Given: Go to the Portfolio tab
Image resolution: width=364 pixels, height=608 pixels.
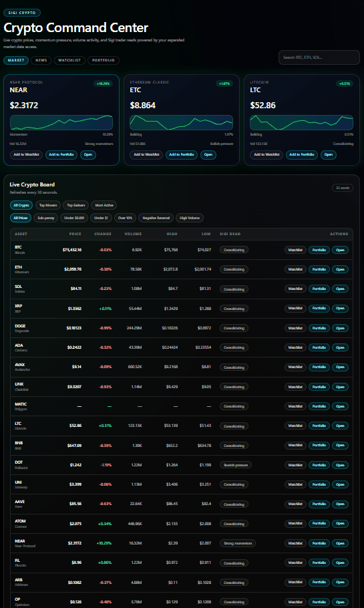Looking at the screenshot, I should (x=104, y=61).
